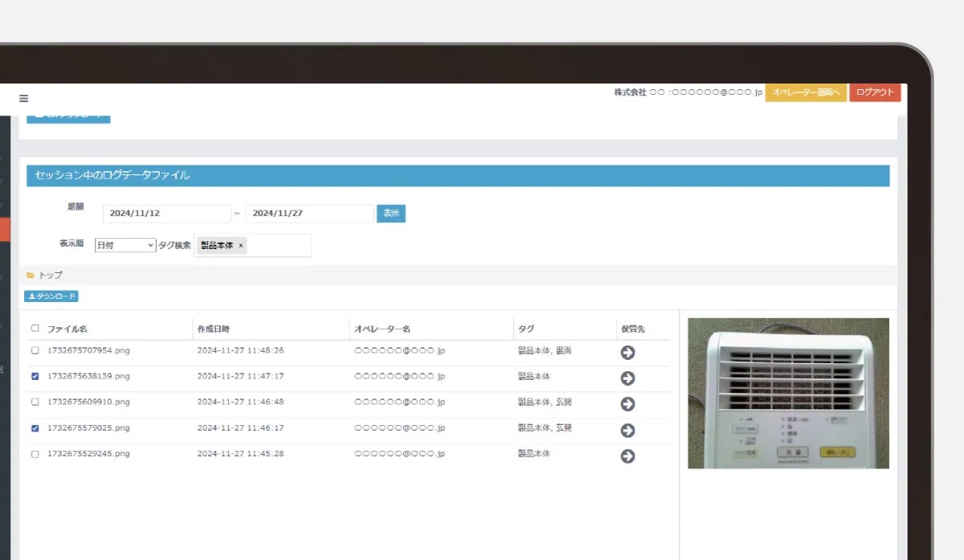Open the 表示順 日付 dropdown

(x=125, y=246)
